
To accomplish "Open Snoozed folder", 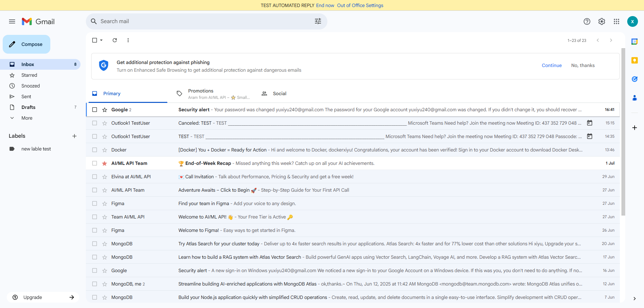I will [40, 86].
